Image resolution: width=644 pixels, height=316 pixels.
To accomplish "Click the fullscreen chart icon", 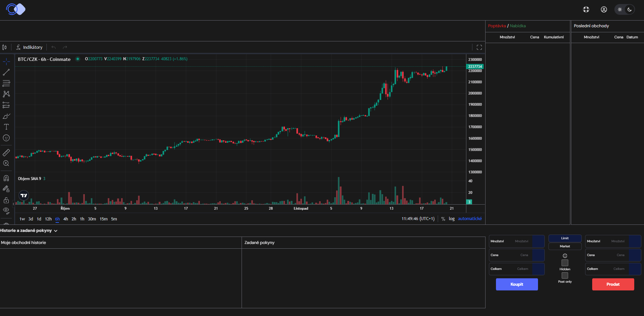I will click(479, 47).
